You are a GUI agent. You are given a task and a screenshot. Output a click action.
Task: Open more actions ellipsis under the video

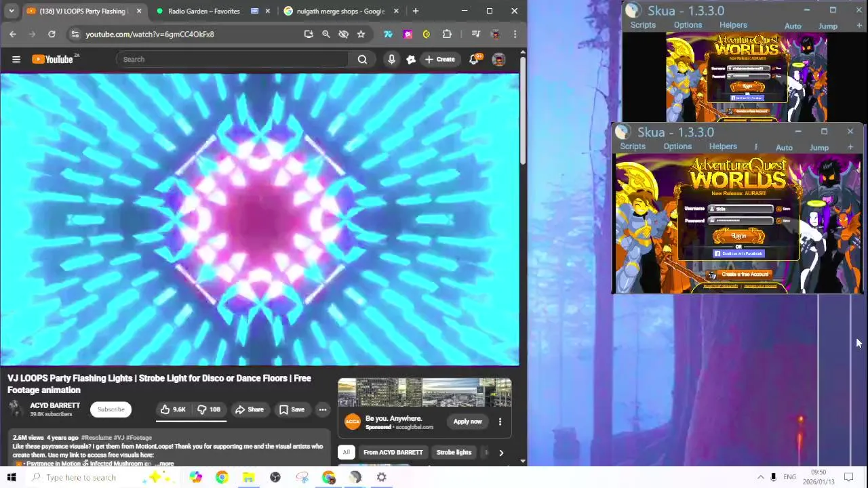point(323,409)
